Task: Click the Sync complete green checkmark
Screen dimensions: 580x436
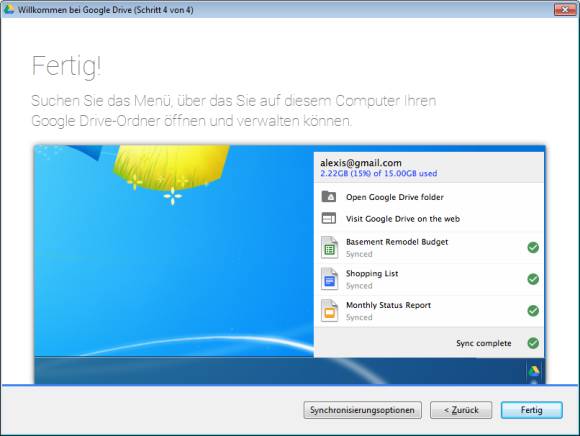Action: [x=533, y=343]
